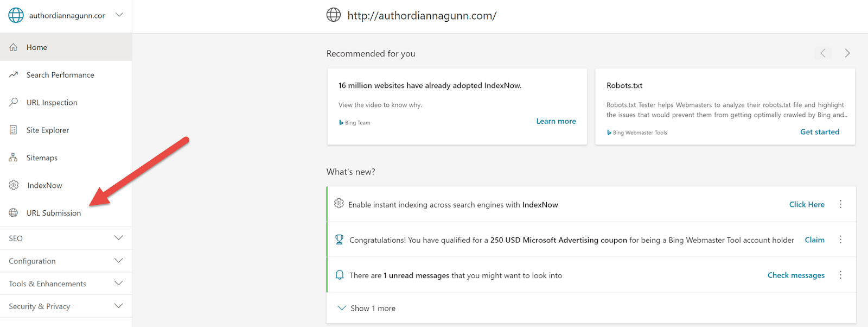Image resolution: width=868 pixels, height=327 pixels.
Task: Click Claim for advertising coupon
Action: coord(814,240)
